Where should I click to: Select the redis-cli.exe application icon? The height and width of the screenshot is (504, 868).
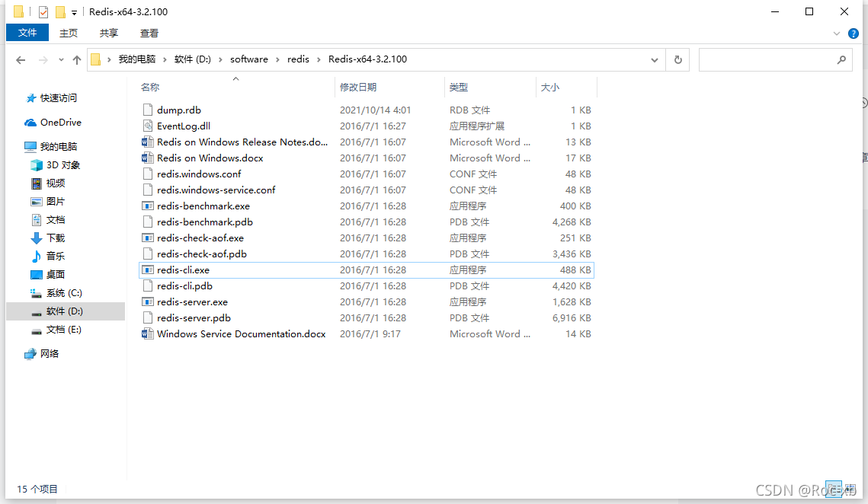(x=147, y=270)
